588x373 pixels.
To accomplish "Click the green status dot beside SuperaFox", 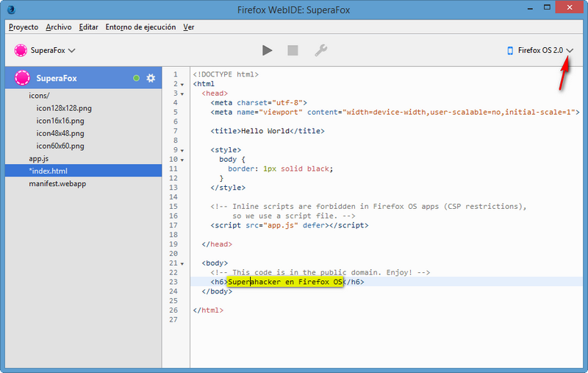I will 136,78.
